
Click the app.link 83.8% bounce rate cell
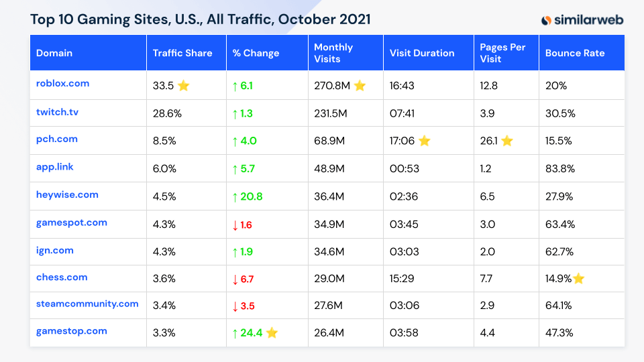pyautogui.click(x=559, y=169)
